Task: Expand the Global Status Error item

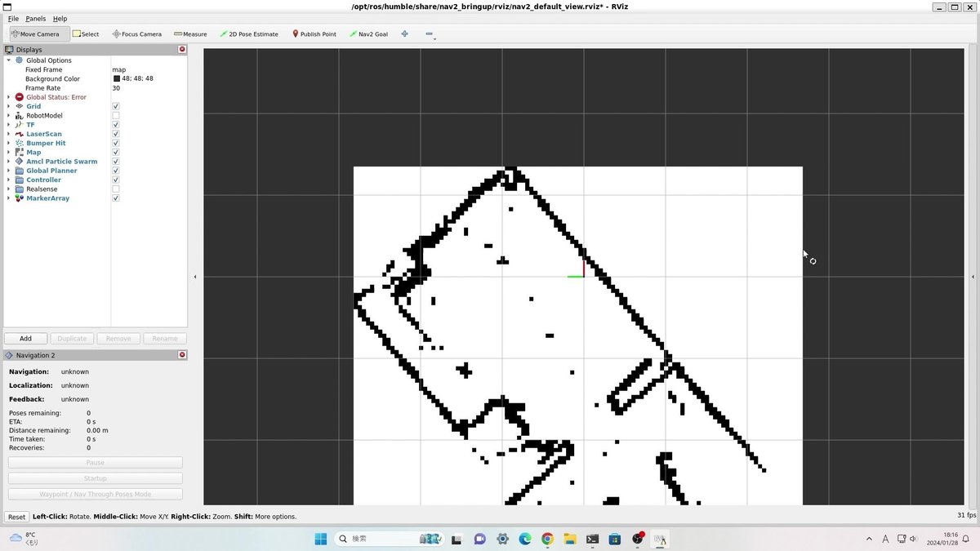Action: click(x=9, y=97)
